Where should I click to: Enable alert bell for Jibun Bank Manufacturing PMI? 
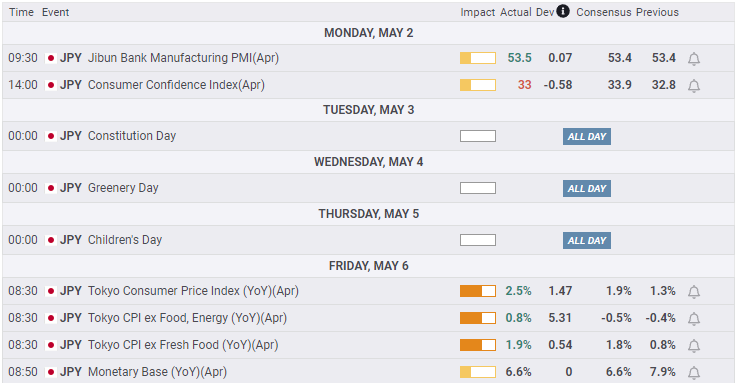(x=694, y=59)
